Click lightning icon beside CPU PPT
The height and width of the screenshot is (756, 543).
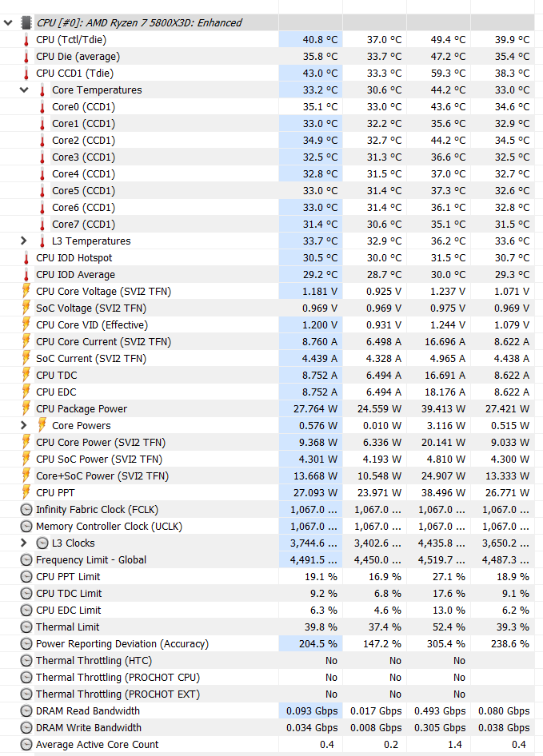pos(26,492)
